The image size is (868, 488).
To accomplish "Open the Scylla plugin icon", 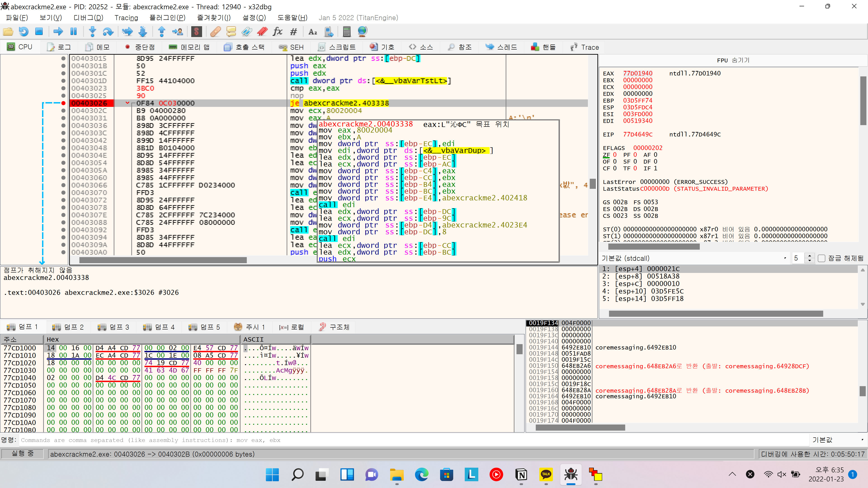I will tap(196, 32).
